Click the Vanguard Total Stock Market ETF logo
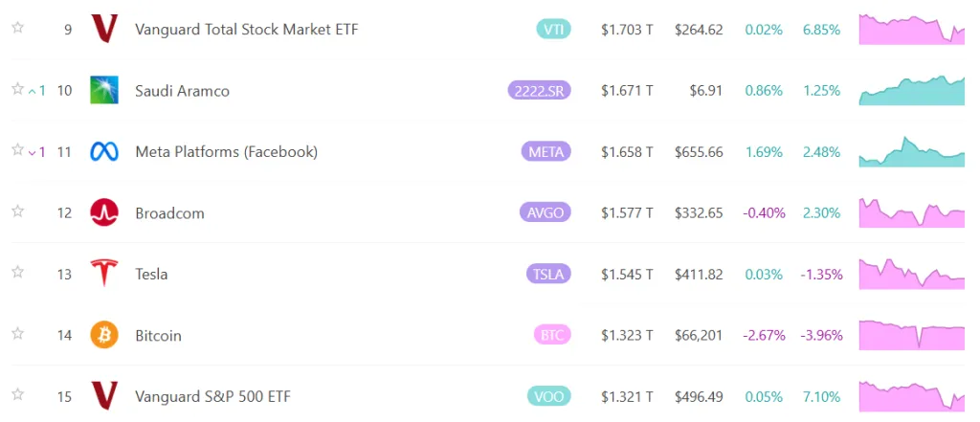Screen dimensions: 980x422 point(103,29)
